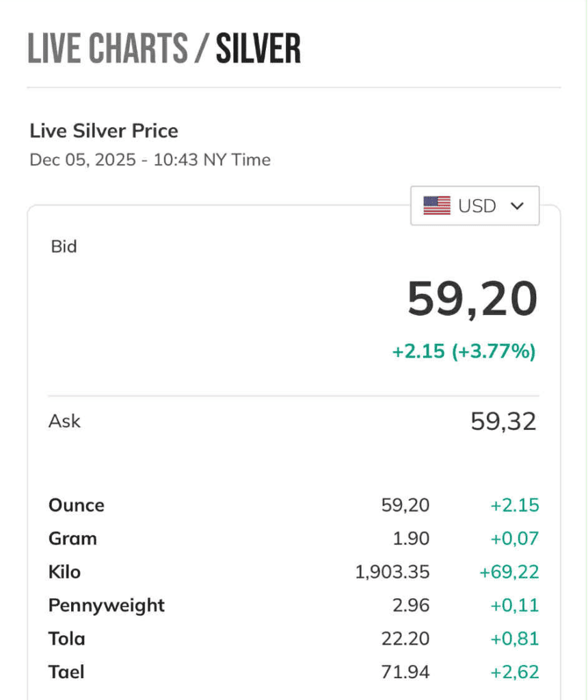
Task: Select the Tael row label
Action: tap(66, 672)
